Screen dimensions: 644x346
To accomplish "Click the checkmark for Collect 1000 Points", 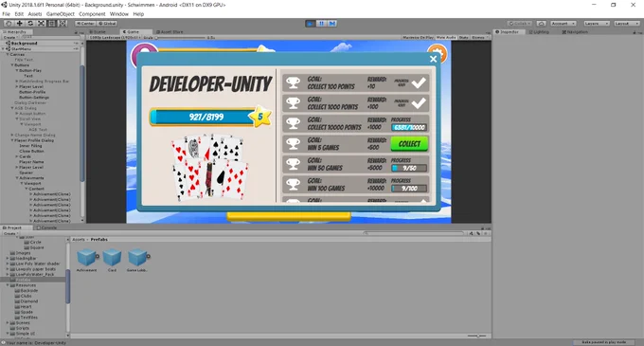I will [419, 103].
